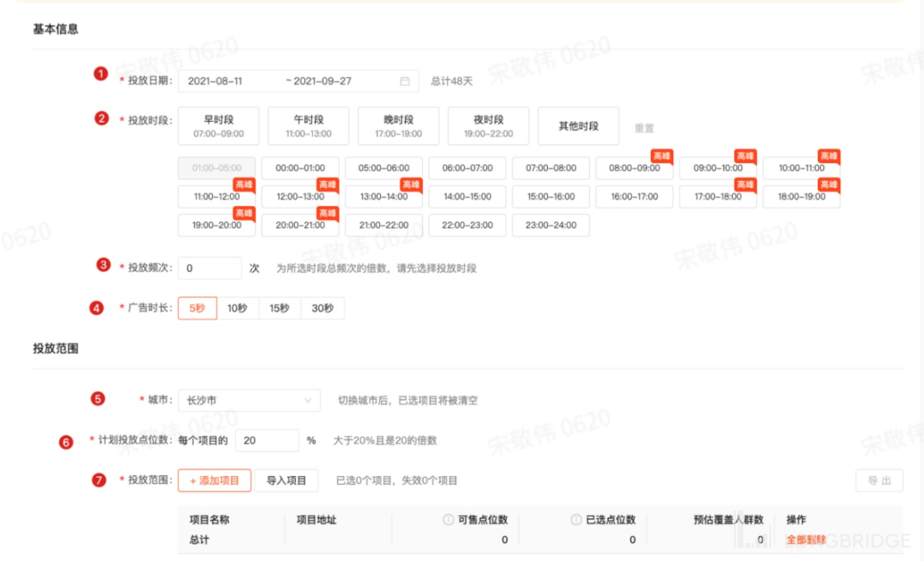Click the 全部删除 link
The height and width of the screenshot is (561, 924).
click(806, 539)
